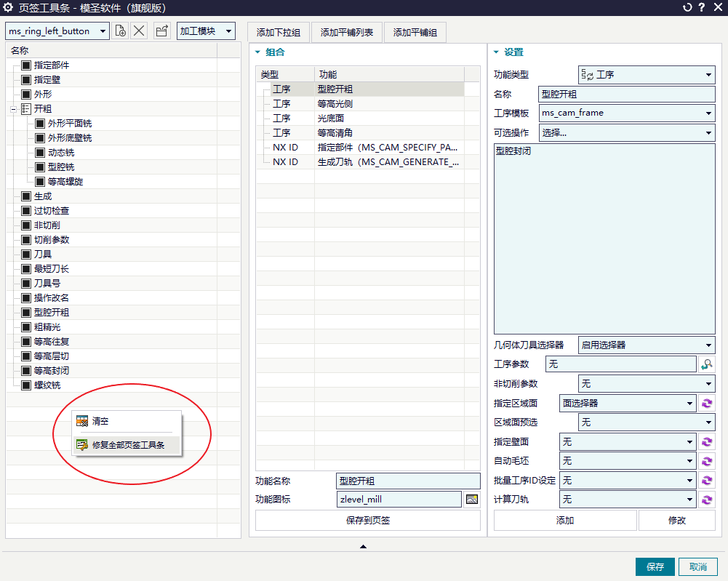Click the 修改 button
The width and height of the screenshot is (728, 581).
(677, 520)
